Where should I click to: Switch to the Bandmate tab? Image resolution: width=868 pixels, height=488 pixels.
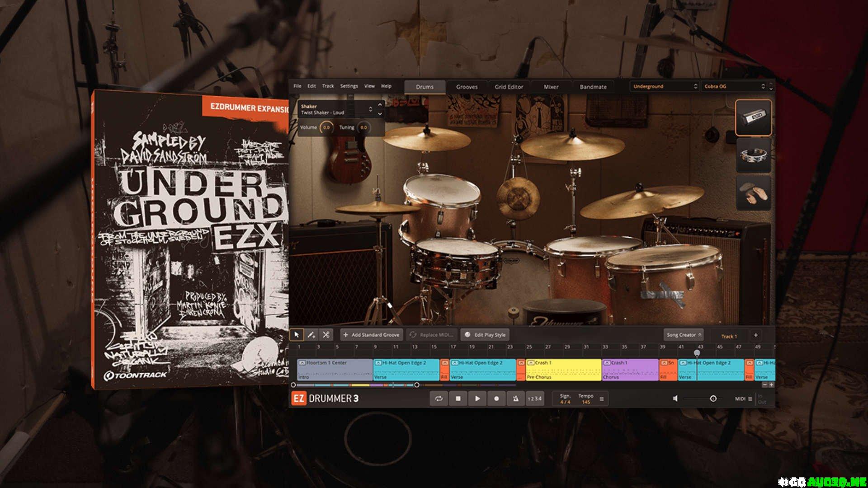(593, 87)
